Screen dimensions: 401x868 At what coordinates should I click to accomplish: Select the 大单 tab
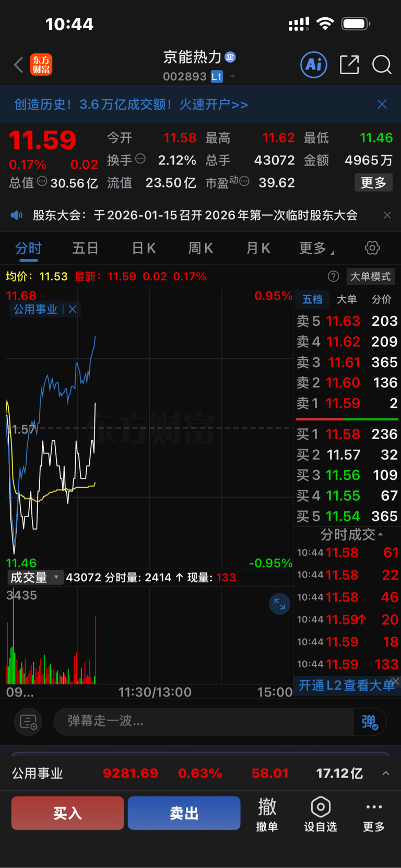point(347,299)
